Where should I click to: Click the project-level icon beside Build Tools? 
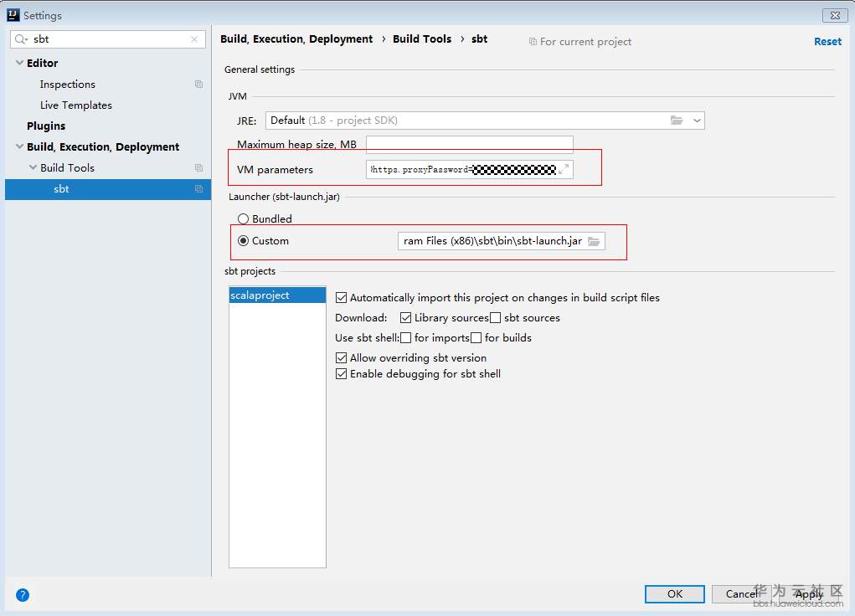(x=198, y=168)
